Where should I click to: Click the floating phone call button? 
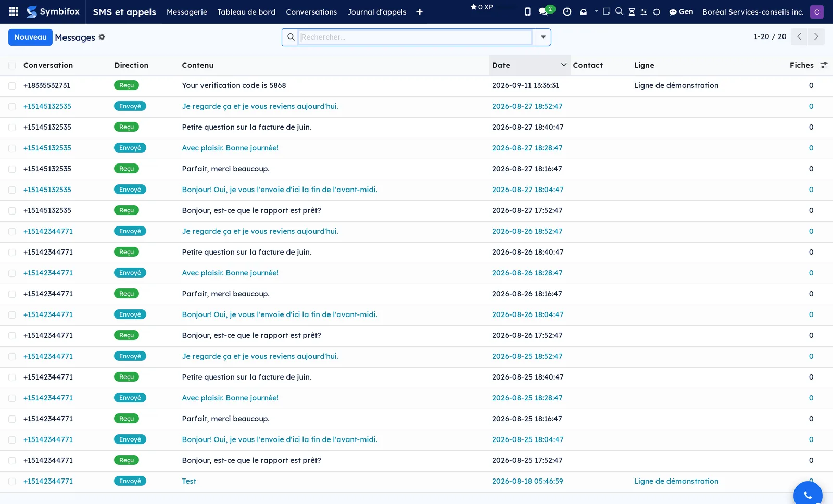coord(808,495)
